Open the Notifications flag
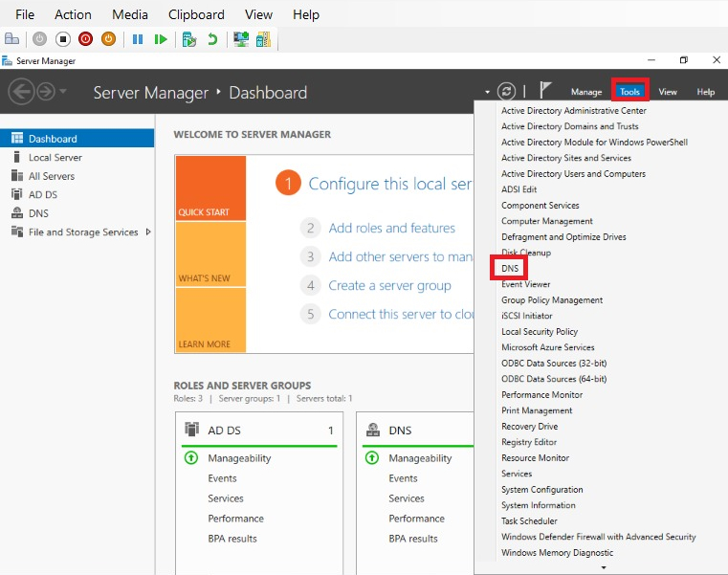The height and width of the screenshot is (575, 728). tap(545, 90)
